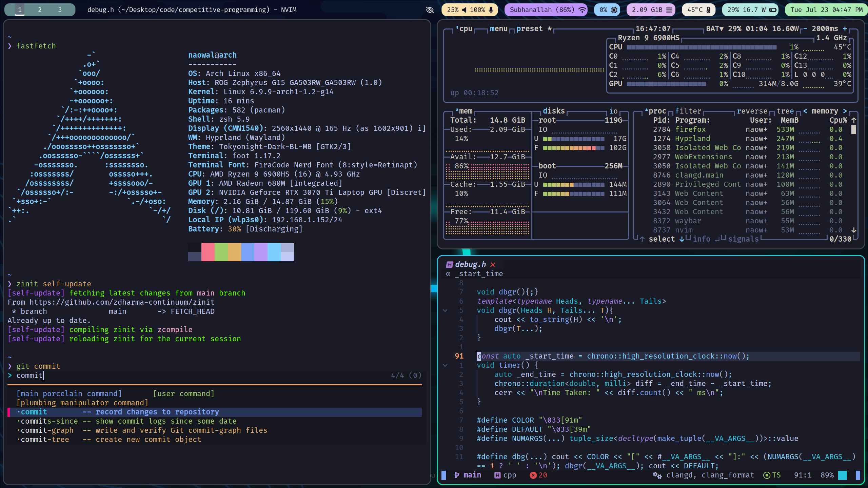Click the header file icon on the debug.h tab
The height and width of the screenshot is (488, 868).
449,265
